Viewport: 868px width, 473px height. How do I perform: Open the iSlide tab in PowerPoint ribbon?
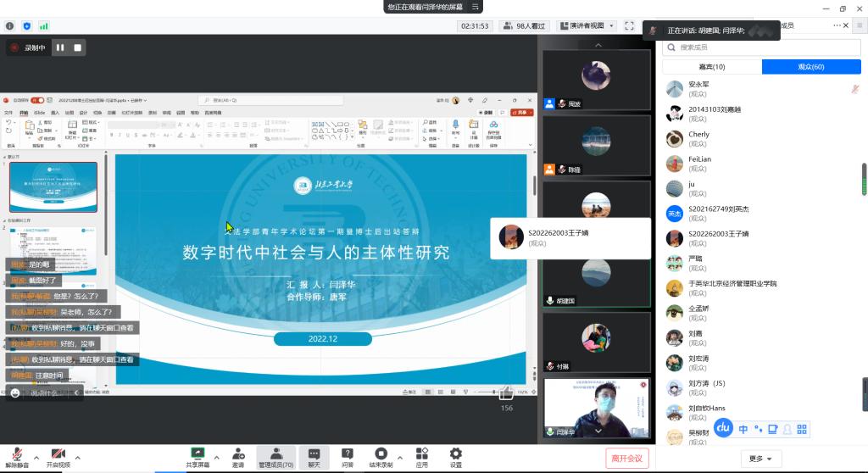(x=39, y=113)
